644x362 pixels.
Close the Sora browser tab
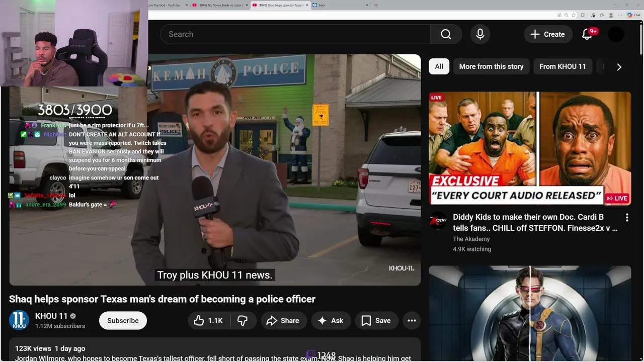click(367, 5)
